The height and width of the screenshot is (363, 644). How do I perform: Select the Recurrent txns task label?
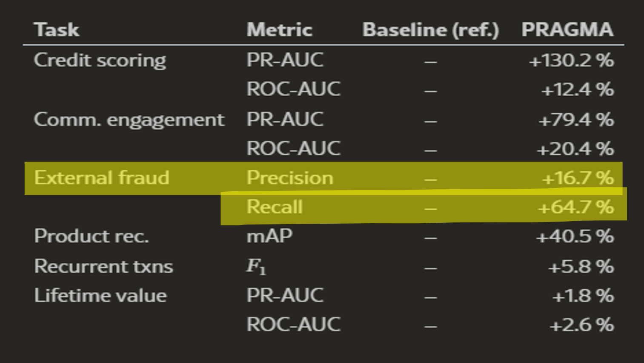(103, 267)
